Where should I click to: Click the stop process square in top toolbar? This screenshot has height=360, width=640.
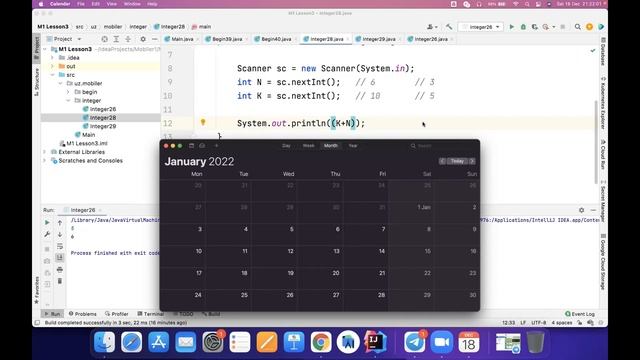(x=563, y=27)
